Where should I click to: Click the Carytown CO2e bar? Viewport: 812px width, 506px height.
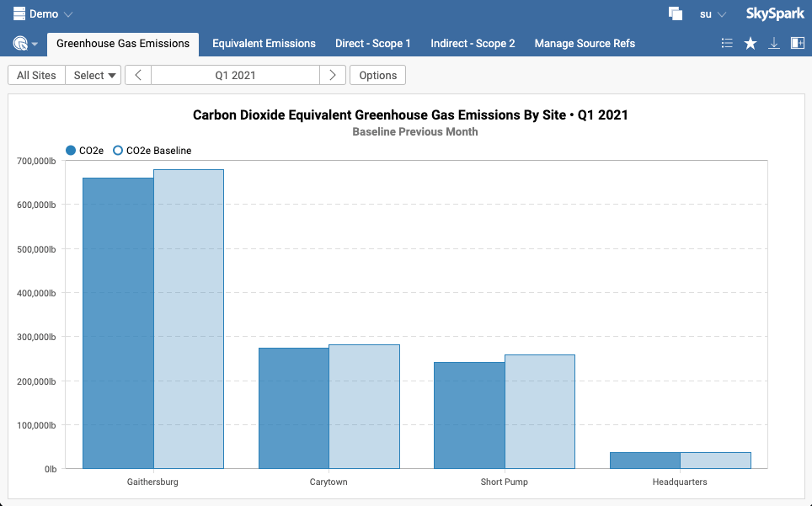pyautogui.click(x=294, y=408)
